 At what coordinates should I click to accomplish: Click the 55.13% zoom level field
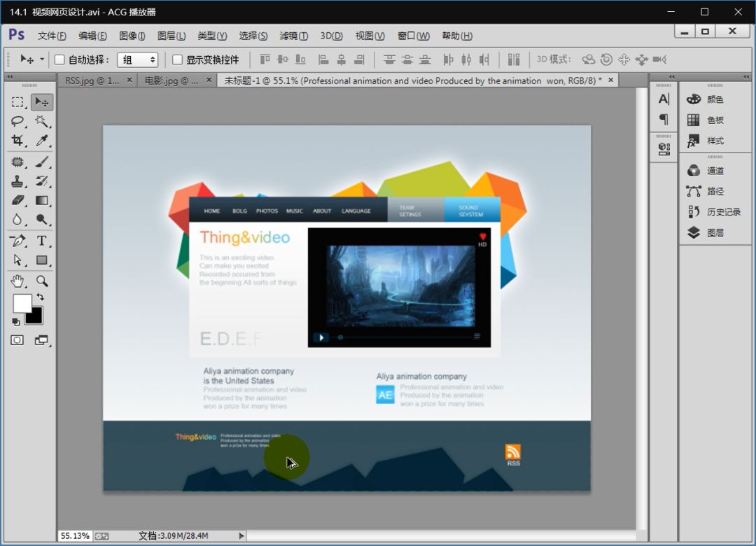coord(75,535)
